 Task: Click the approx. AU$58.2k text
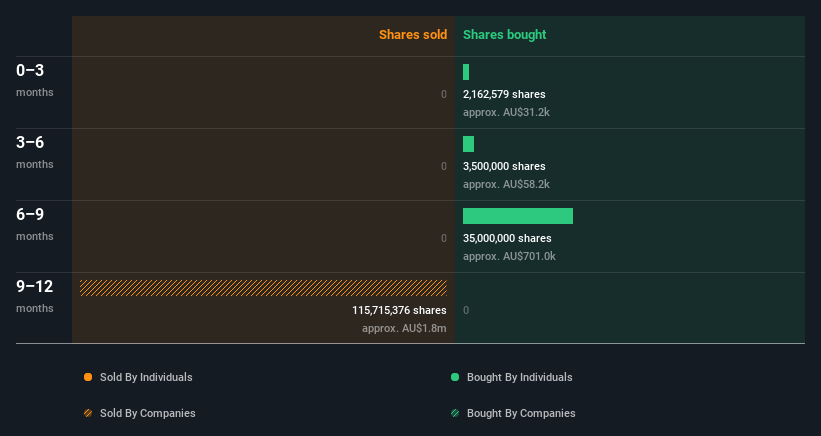506,184
